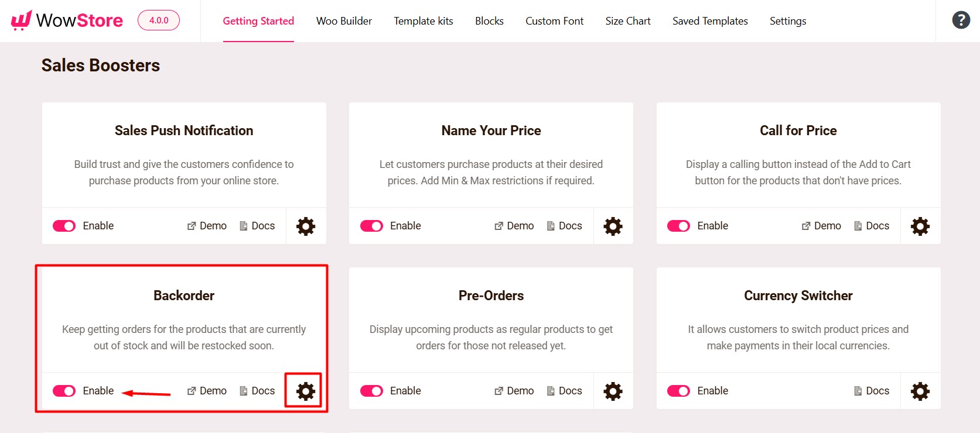Open the Name Your Price Demo
This screenshot has width=980, height=433.
[514, 226]
